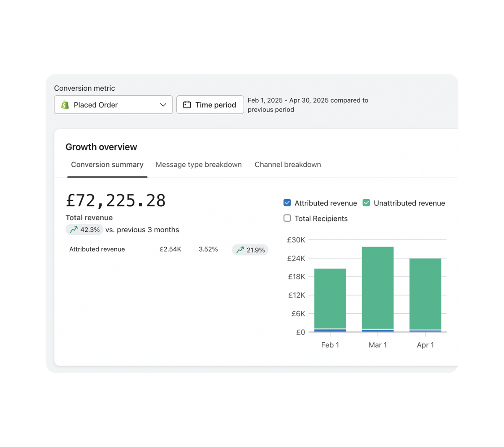The image size is (504, 447).
Task: Click the chevron arrow on Placed Order selector
Action: point(164,105)
